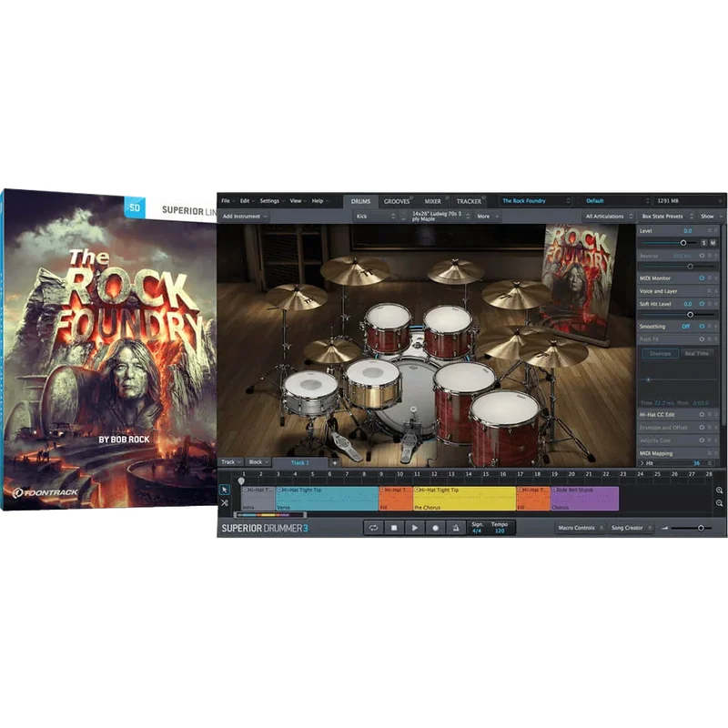Switch to the Grooves tab
The height and width of the screenshot is (728, 728).
point(397,201)
